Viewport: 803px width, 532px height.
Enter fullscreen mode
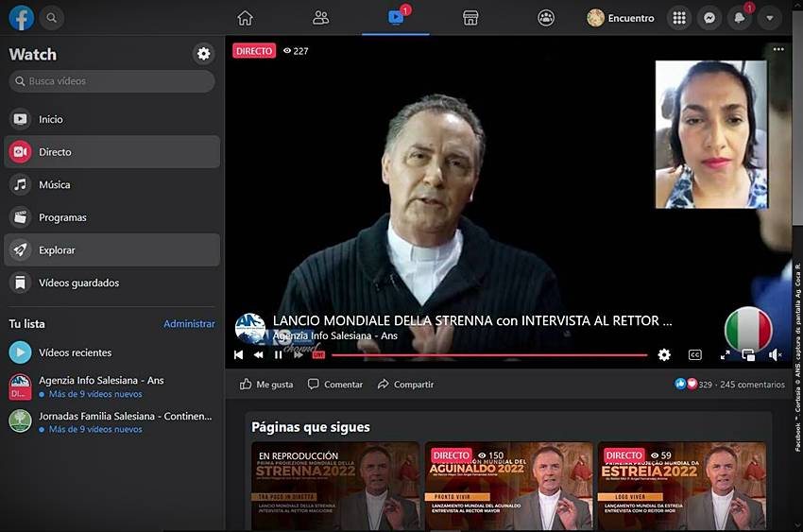726,355
